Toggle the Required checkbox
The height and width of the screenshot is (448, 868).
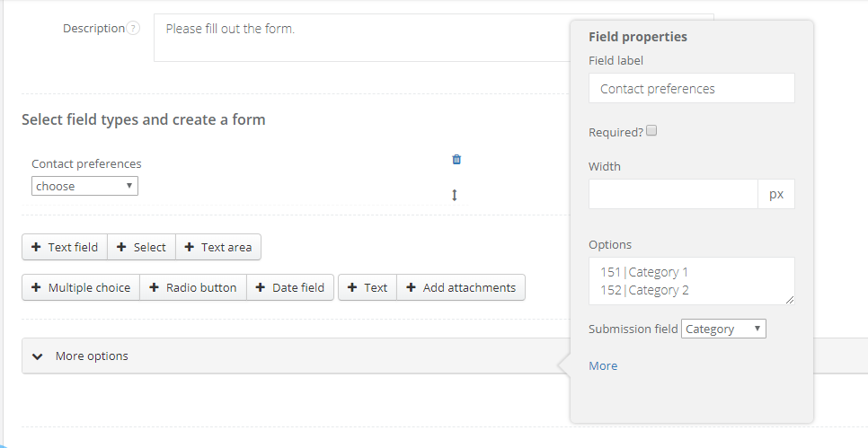point(652,131)
